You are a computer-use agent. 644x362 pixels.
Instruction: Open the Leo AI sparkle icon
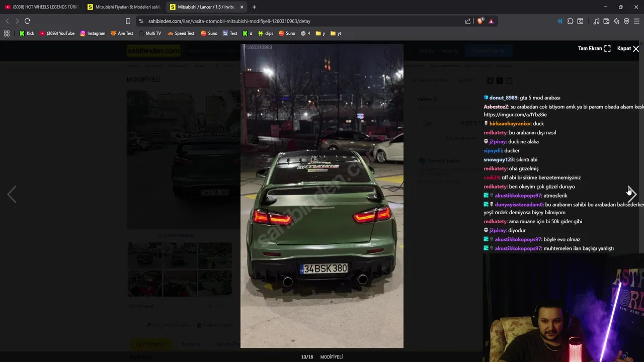616,21
